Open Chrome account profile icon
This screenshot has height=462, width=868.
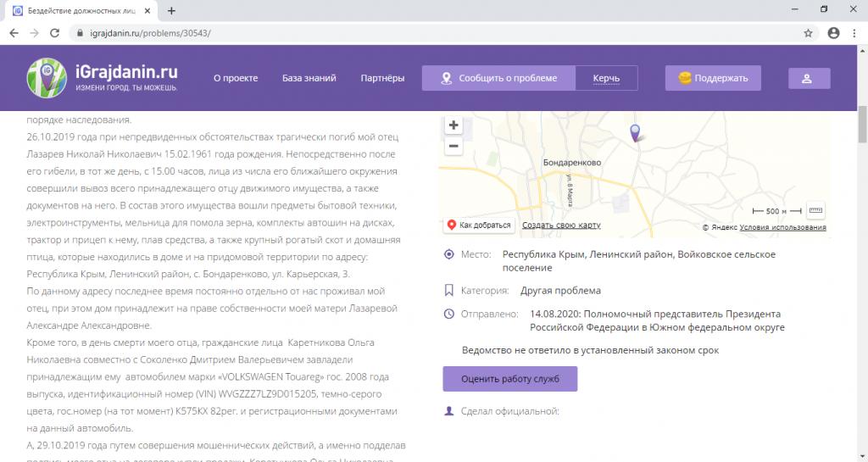click(x=833, y=33)
